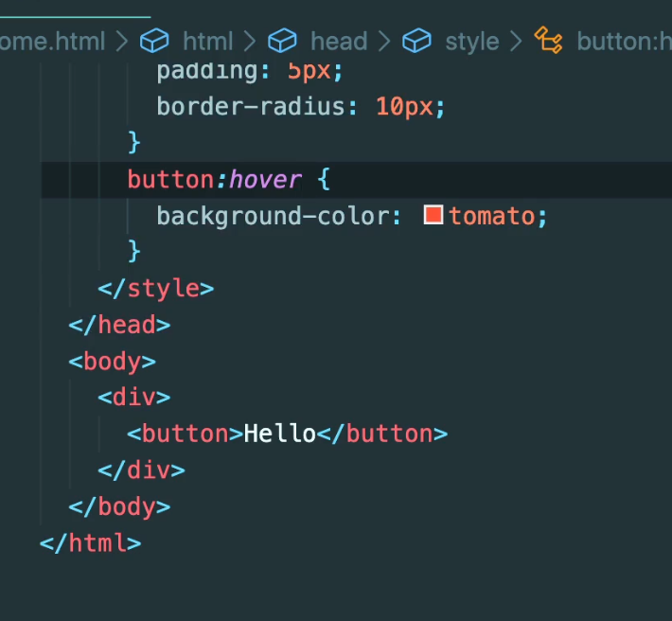Click the html breadcrumb cube icon
Screen dimensions: 672x621
tap(154, 41)
